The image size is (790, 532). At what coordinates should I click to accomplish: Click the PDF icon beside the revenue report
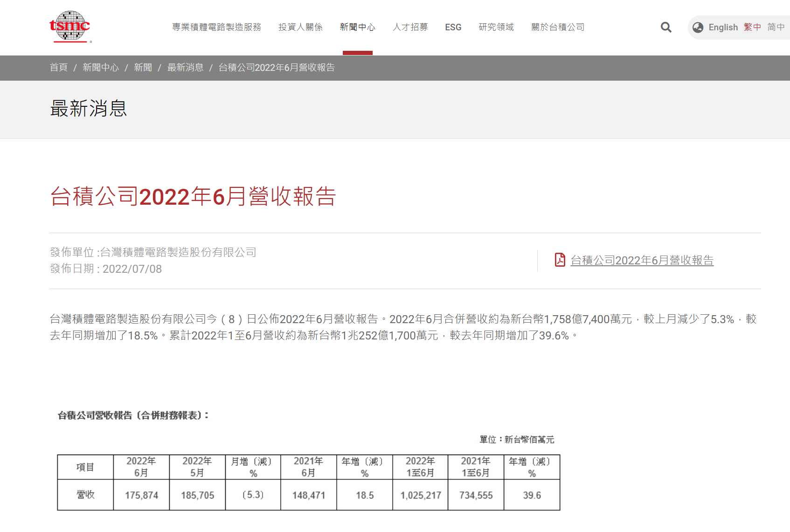tap(560, 260)
